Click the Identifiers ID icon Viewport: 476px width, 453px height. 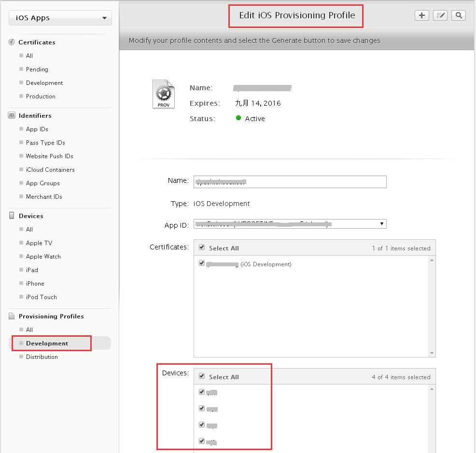pos(12,115)
